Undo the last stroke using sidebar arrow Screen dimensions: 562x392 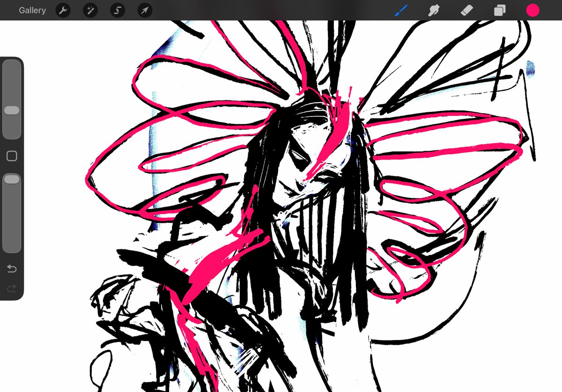[12, 269]
